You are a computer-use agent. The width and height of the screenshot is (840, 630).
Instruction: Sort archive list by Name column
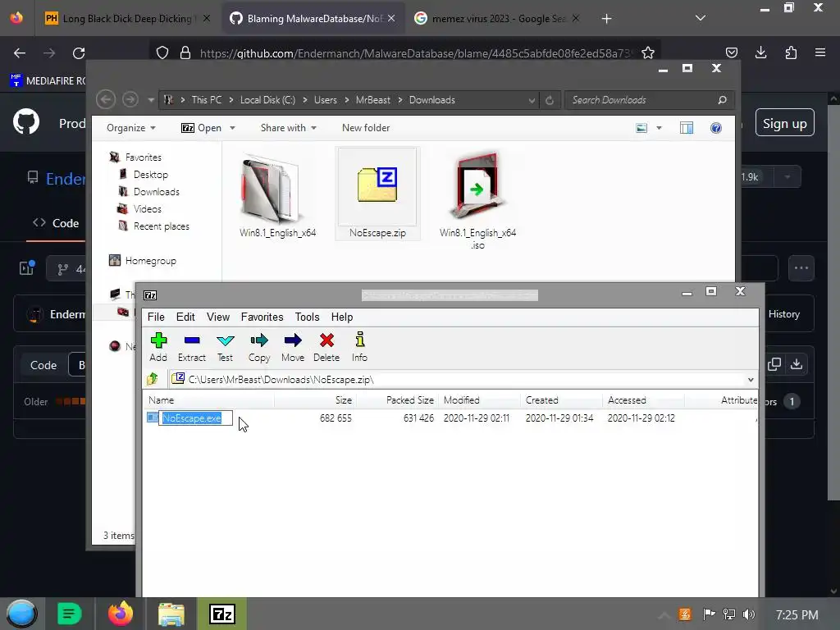(209, 400)
